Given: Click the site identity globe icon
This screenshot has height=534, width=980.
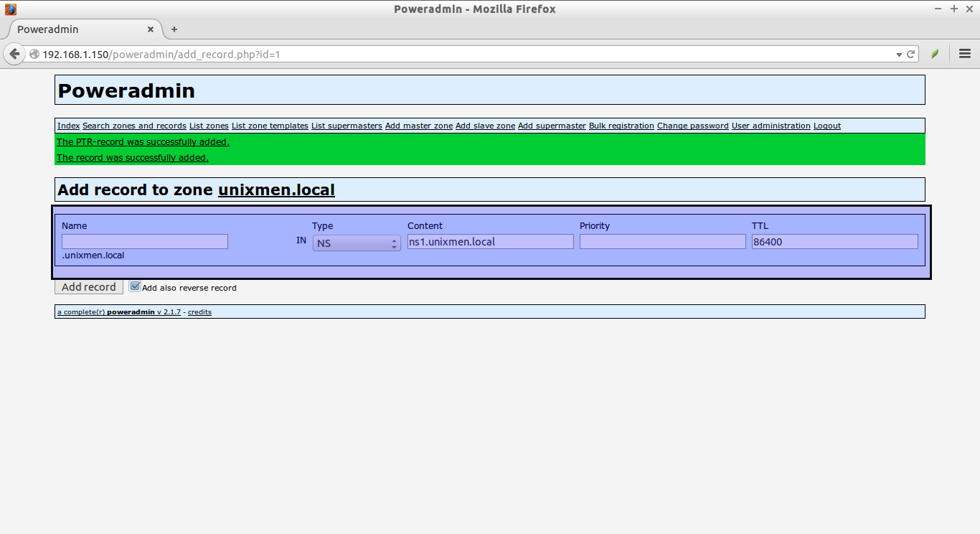Looking at the screenshot, I should click(34, 54).
